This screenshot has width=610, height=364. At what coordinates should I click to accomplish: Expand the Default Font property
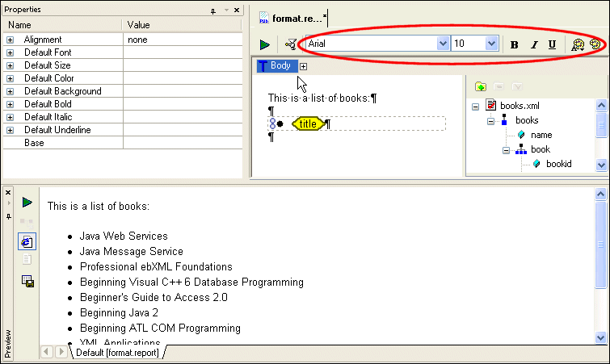click(11, 52)
